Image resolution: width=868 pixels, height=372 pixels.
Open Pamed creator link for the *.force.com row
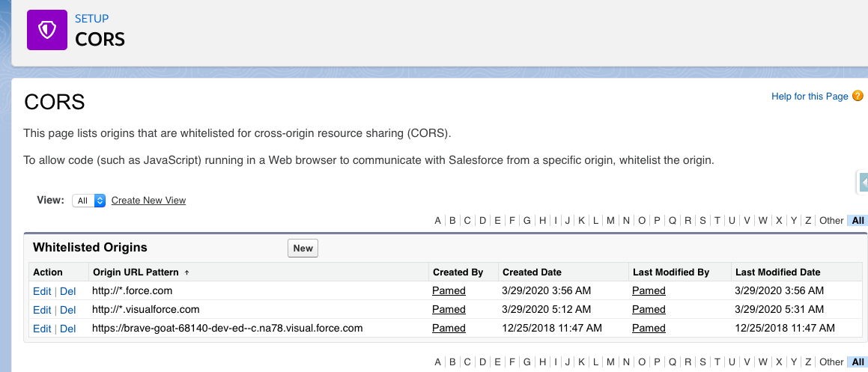tap(449, 290)
